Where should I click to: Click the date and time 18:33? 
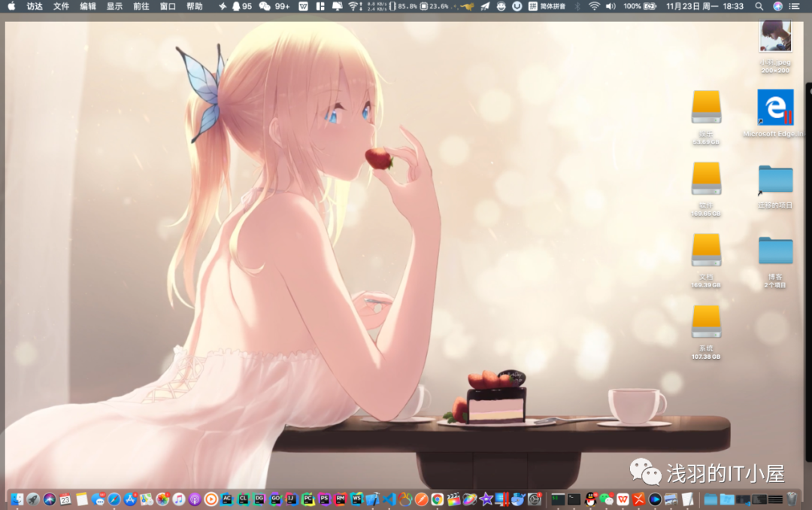704,6
